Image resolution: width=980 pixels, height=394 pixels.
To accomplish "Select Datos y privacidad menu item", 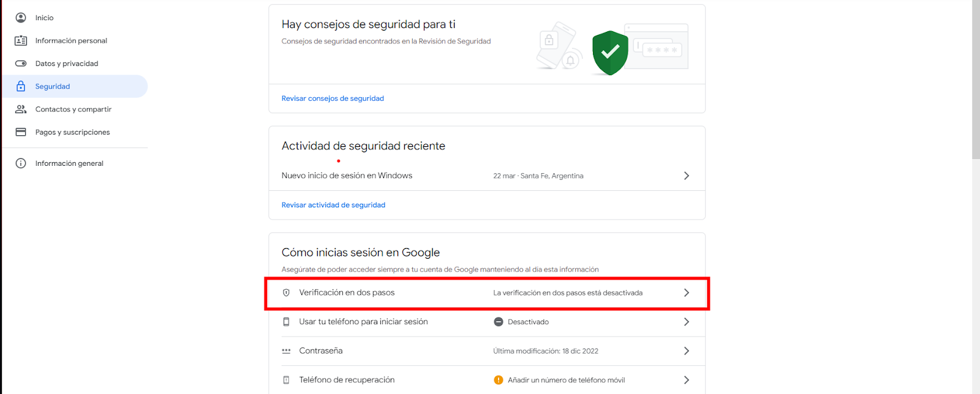I will pyautogui.click(x=67, y=64).
